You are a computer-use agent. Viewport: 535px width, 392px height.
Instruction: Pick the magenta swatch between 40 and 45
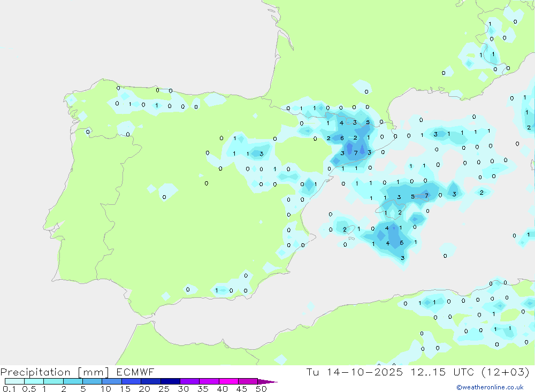pyautogui.click(x=228, y=381)
